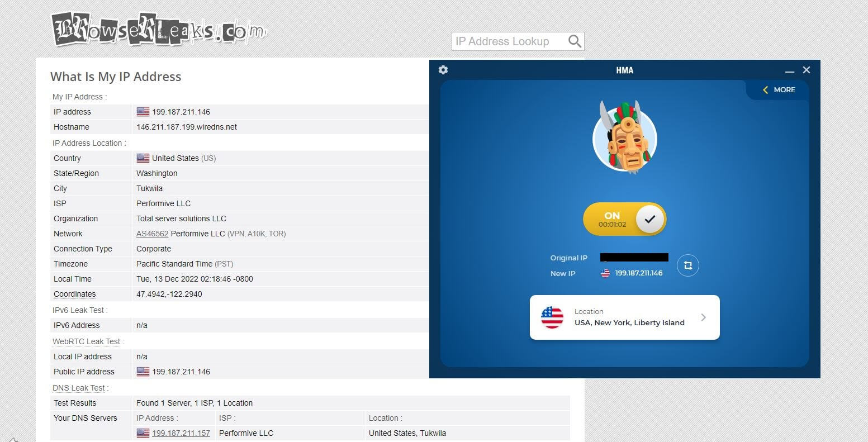Open the Location selector chevron
Viewport: 868px width, 442px height.
coord(703,317)
